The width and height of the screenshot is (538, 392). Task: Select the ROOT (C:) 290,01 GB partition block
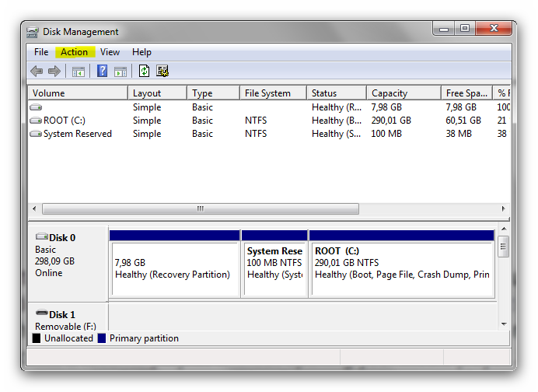tap(402, 264)
